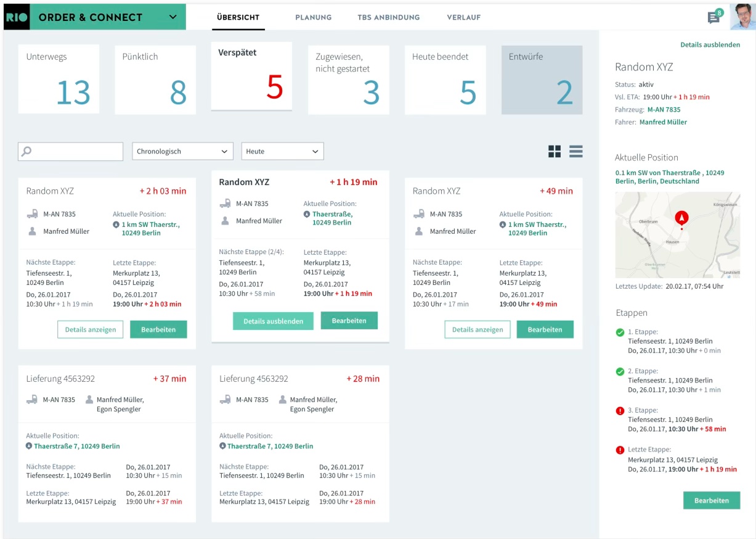Click the RIO logo
Viewport: 756px width, 539px height.
17,17
